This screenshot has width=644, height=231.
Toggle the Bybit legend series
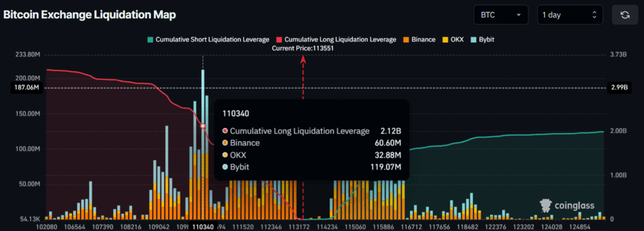pyautogui.click(x=482, y=40)
